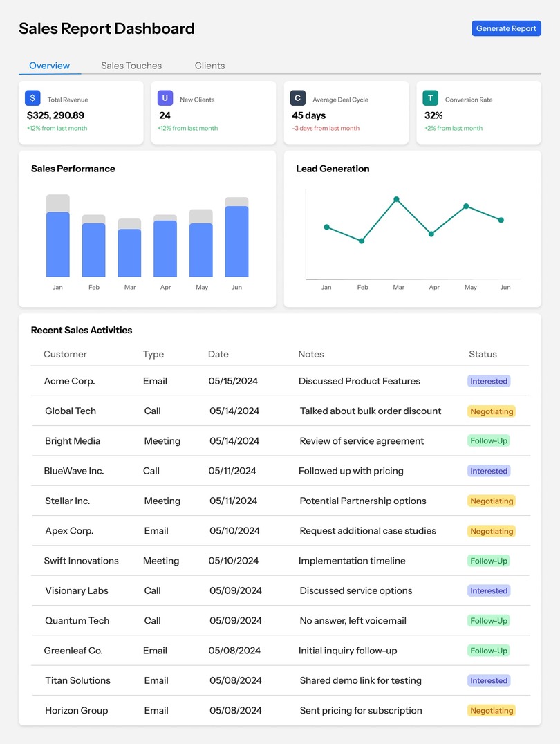Click the Status column header
This screenshot has width=560, height=744.
click(x=483, y=355)
